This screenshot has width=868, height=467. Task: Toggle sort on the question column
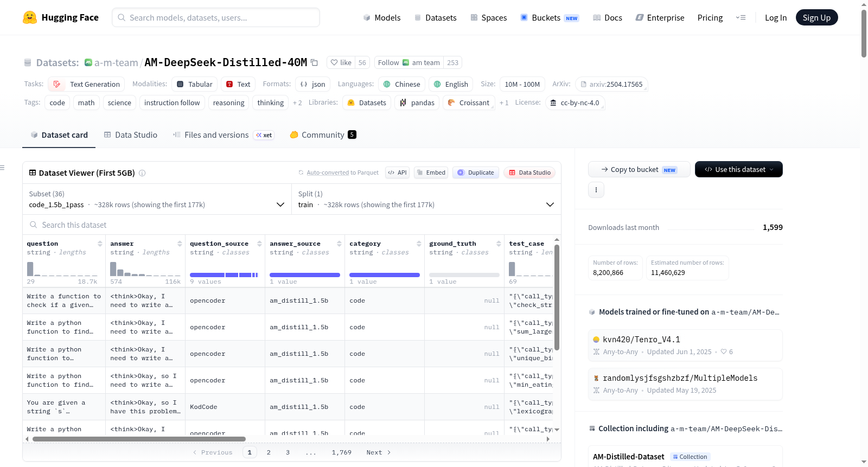(x=100, y=244)
